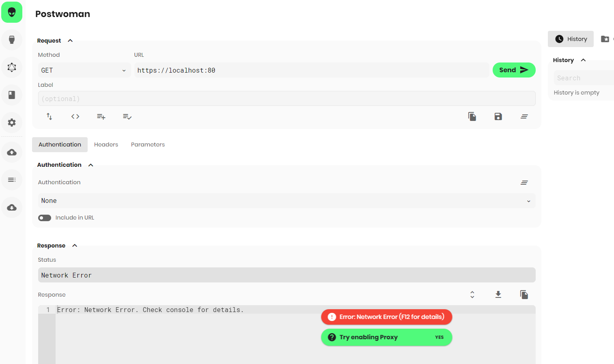614x364 pixels.
Task: Open the None authentication type dropdown
Action: [287, 201]
